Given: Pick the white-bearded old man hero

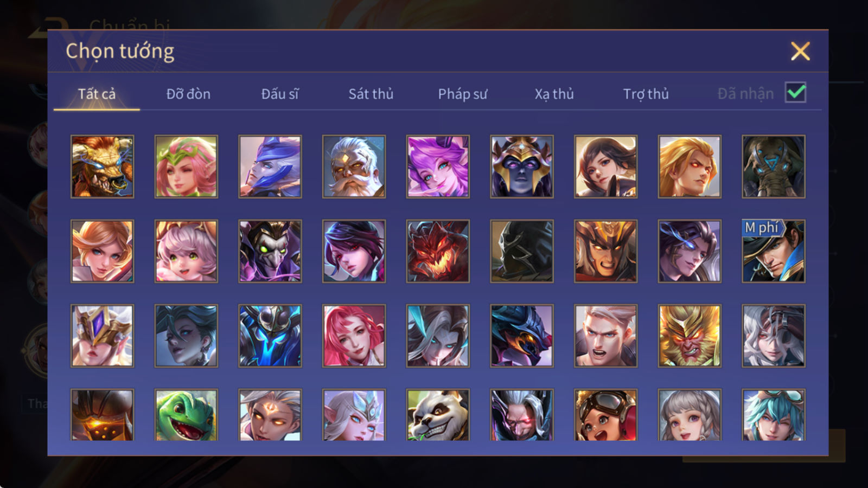Looking at the screenshot, I should [354, 166].
